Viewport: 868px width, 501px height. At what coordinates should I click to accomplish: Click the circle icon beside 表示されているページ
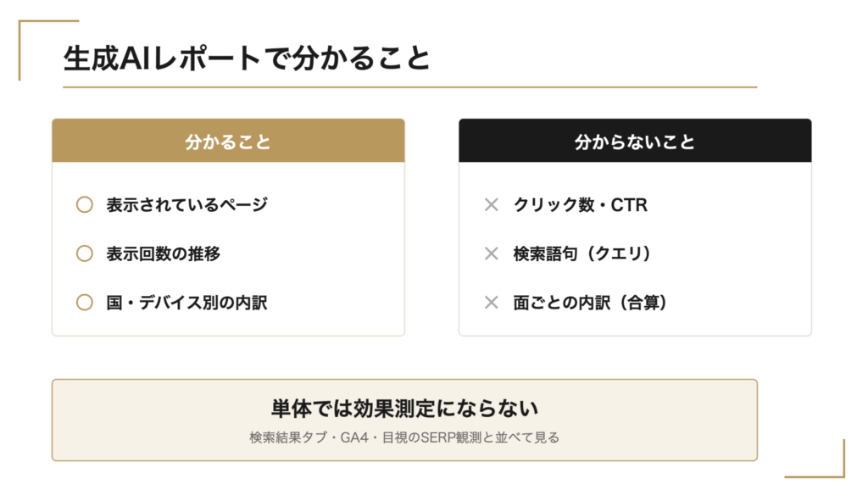(x=85, y=205)
